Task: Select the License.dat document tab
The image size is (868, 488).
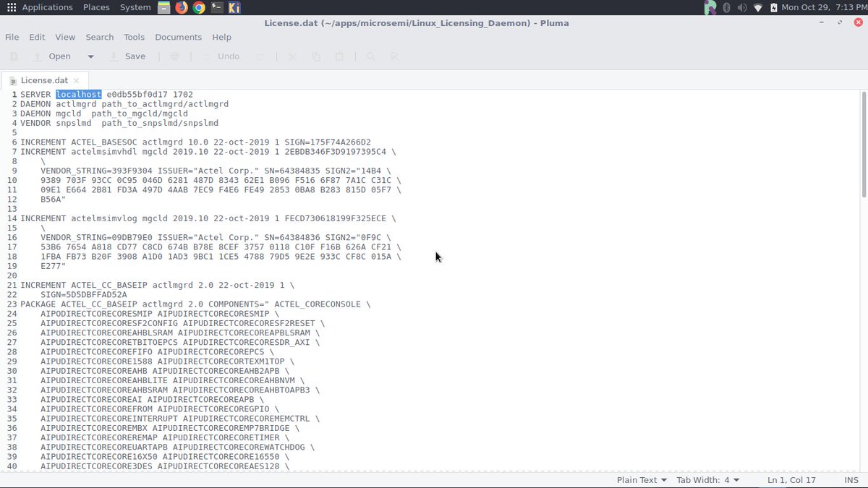Action: [44, 80]
